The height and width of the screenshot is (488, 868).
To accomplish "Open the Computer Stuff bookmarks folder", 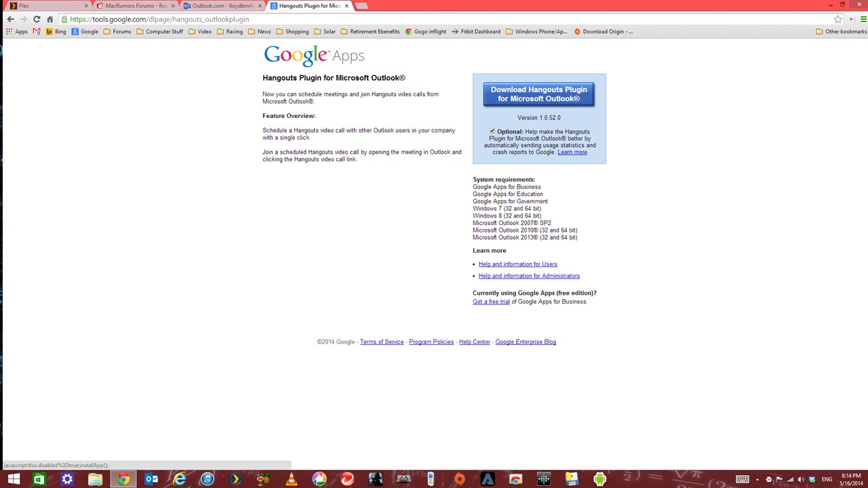I will (159, 31).
